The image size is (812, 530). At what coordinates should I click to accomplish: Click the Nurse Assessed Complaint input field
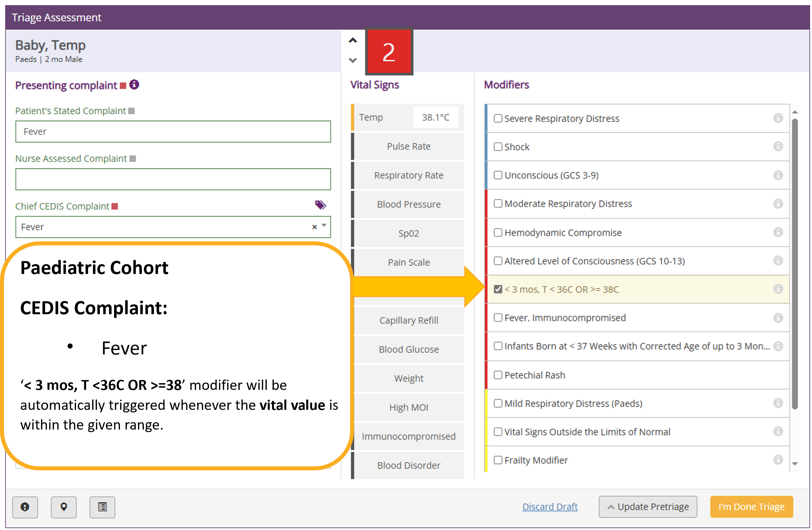point(173,179)
